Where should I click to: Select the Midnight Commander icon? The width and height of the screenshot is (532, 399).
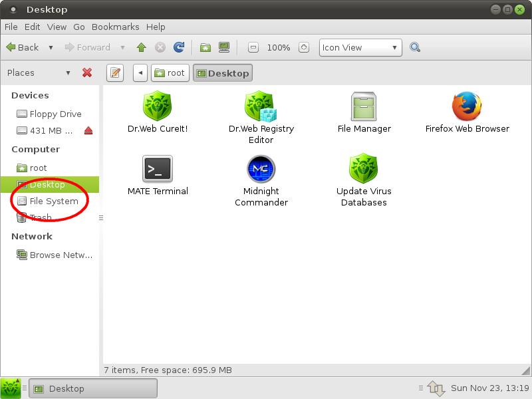click(261, 180)
